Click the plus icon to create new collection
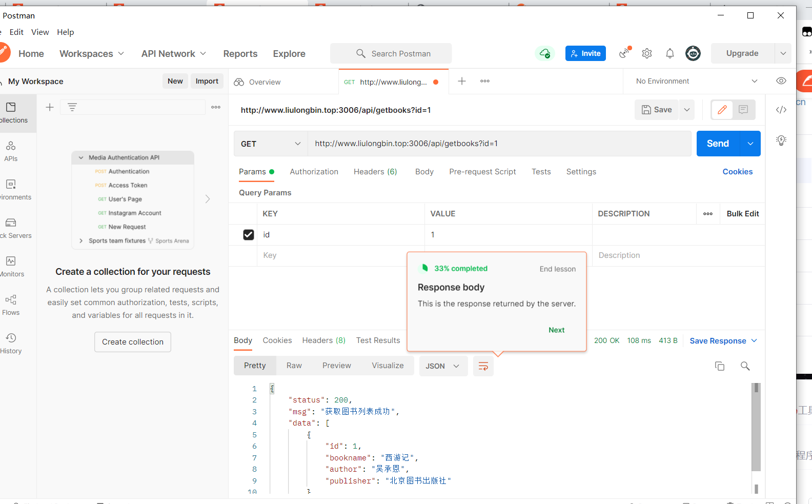This screenshot has width=812, height=504. pyautogui.click(x=50, y=107)
